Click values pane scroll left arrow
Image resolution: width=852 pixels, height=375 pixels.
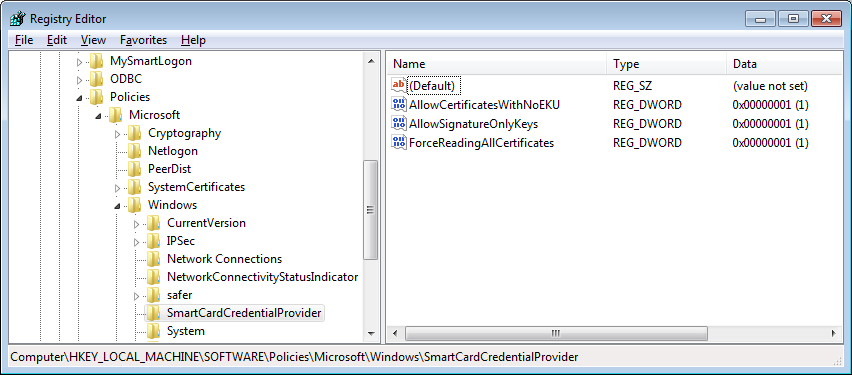pyautogui.click(x=396, y=333)
